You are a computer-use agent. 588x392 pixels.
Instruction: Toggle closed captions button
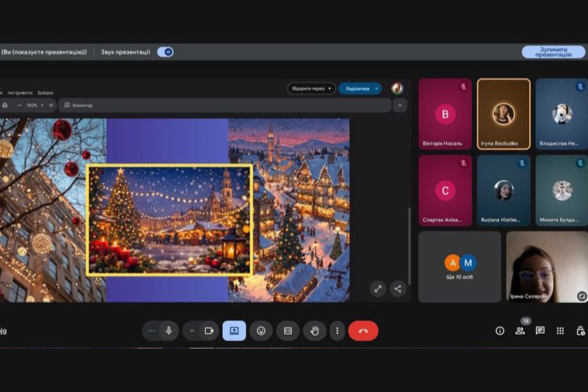[287, 331]
